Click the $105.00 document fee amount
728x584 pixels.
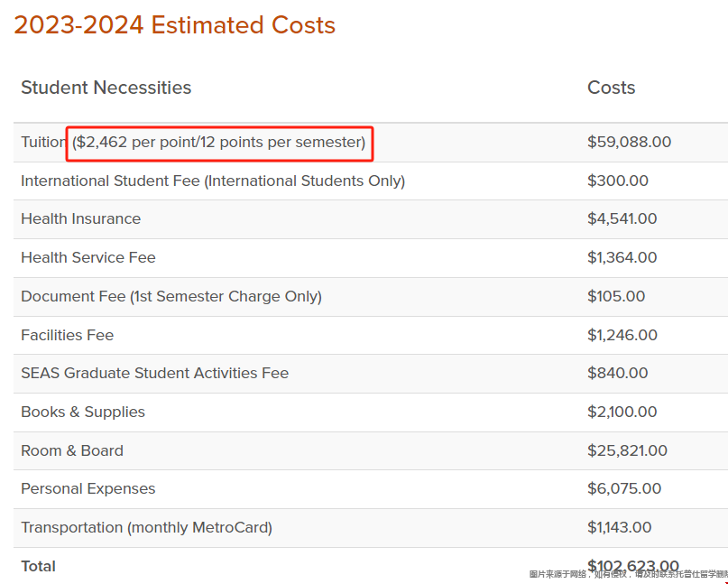coord(616,296)
